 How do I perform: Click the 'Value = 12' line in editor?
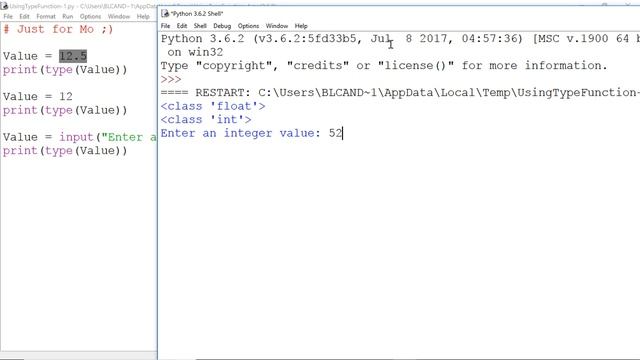tap(38, 97)
